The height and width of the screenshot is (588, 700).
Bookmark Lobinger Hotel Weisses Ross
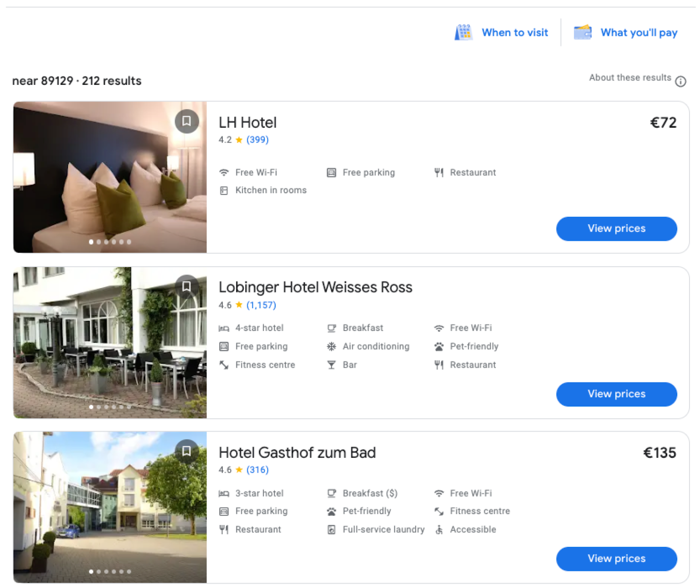point(187,286)
